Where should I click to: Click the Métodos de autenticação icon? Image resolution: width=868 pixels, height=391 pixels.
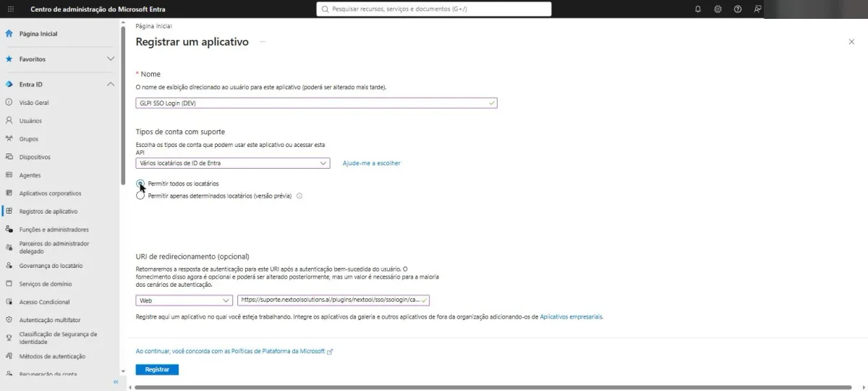[9, 356]
